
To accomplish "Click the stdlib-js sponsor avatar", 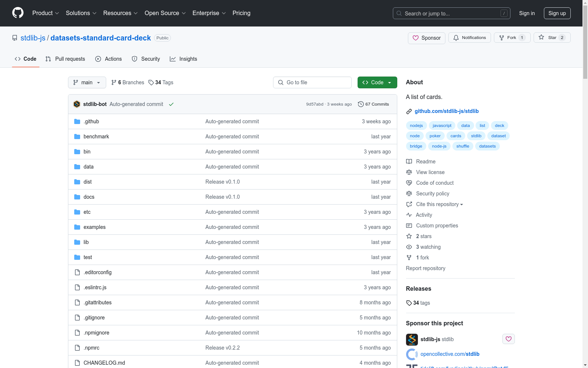I will (x=412, y=339).
